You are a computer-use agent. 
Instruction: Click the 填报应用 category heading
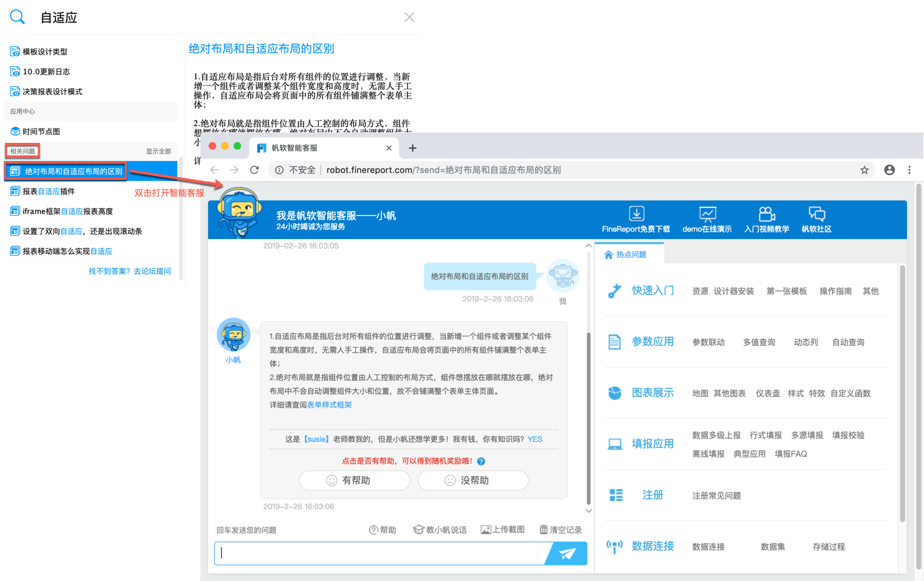click(652, 444)
